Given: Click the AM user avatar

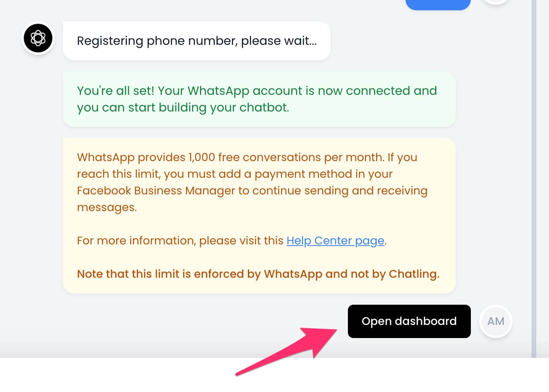Looking at the screenshot, I should coord(496,321).
